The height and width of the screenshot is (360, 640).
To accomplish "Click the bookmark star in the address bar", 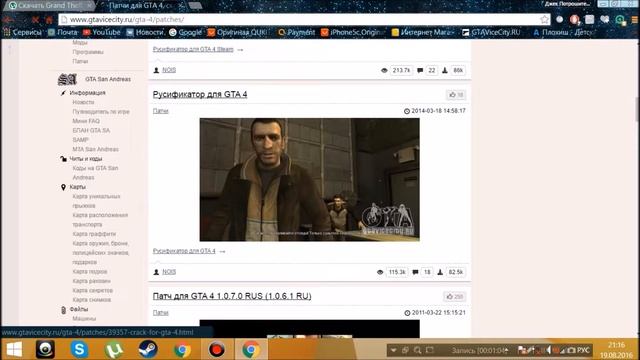I will point(544,19).
